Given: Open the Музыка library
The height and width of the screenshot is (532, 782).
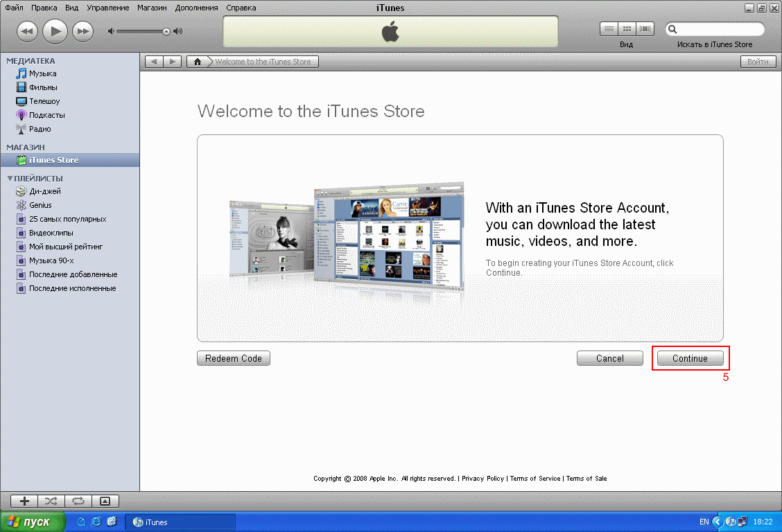Looking at the screenshot, I should pos(42,73).
